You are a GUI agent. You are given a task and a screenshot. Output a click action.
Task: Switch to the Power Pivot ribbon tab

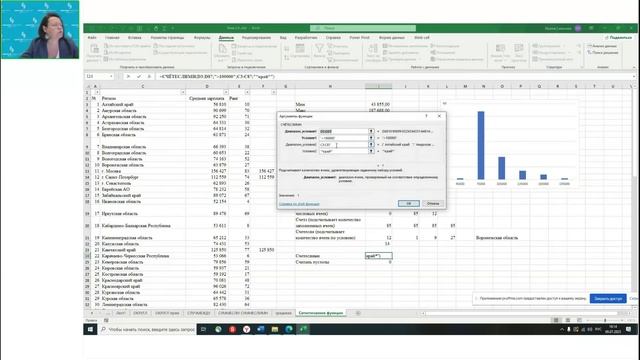tap(359, 38)
